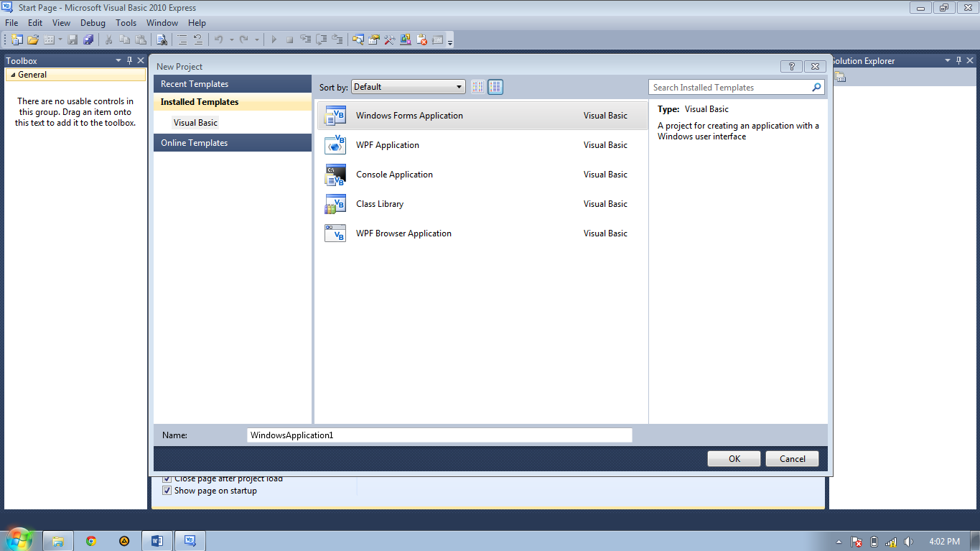Select the Recent Templates section
Viewport: 980px width, 551px height.
pyautogui.click(x=233, y=84)
